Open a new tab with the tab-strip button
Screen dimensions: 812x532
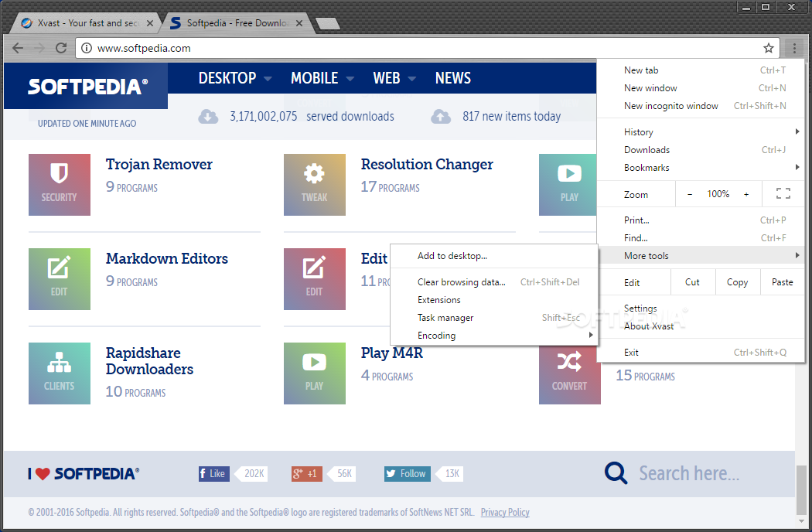pyautogui.click(x=327, y=23)
